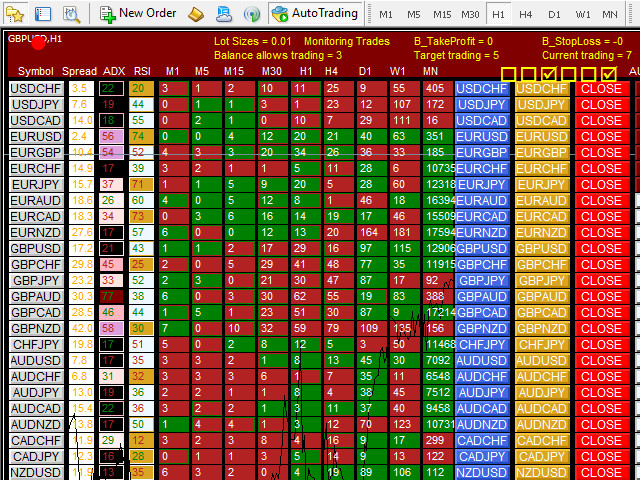Click the GBPNZD spread value 42.0
Viewport: 640px width, 480px height.
tap(81, 329)
